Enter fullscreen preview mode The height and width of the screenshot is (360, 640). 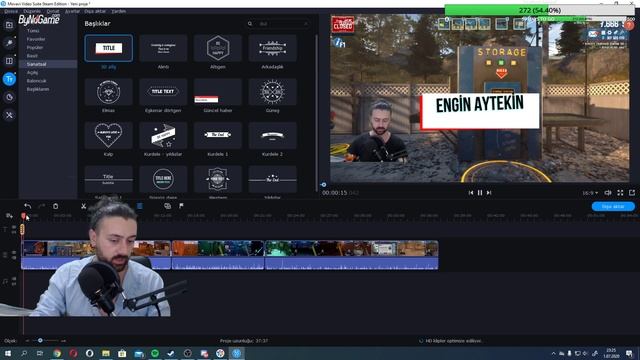[620, 193]
